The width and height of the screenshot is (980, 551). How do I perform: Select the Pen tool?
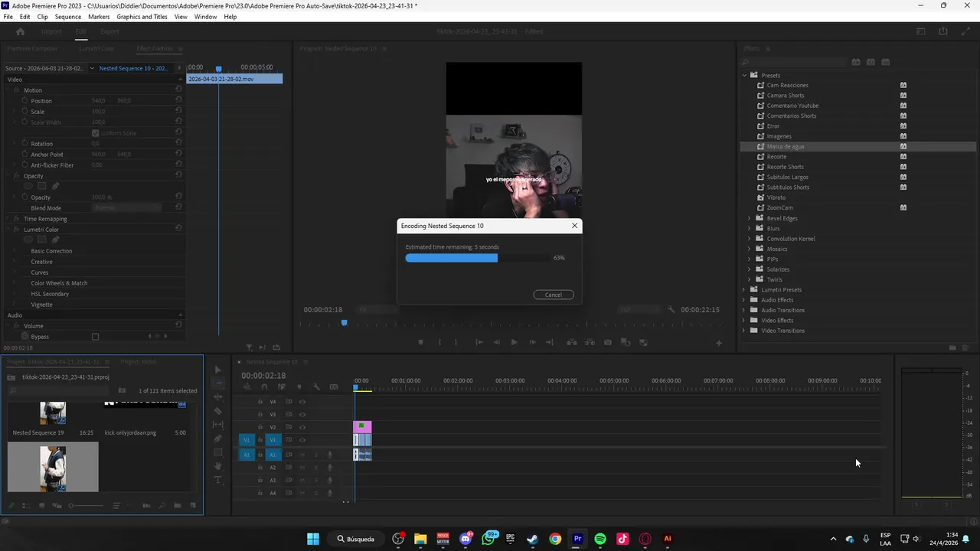218,439
